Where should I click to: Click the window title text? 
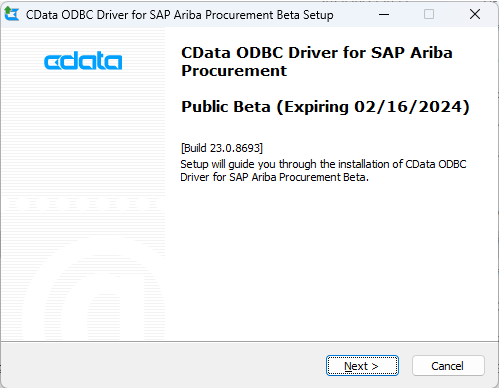(x=179, y=15)
